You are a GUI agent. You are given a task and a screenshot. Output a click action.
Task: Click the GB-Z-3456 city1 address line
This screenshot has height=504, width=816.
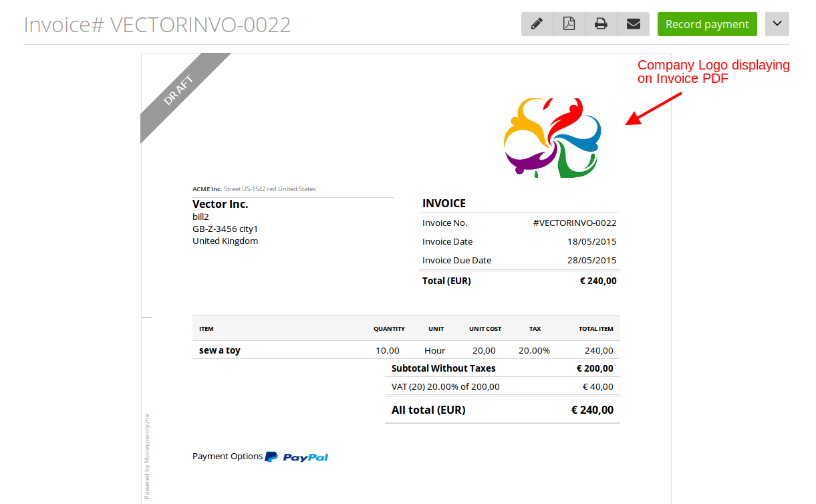225,229
